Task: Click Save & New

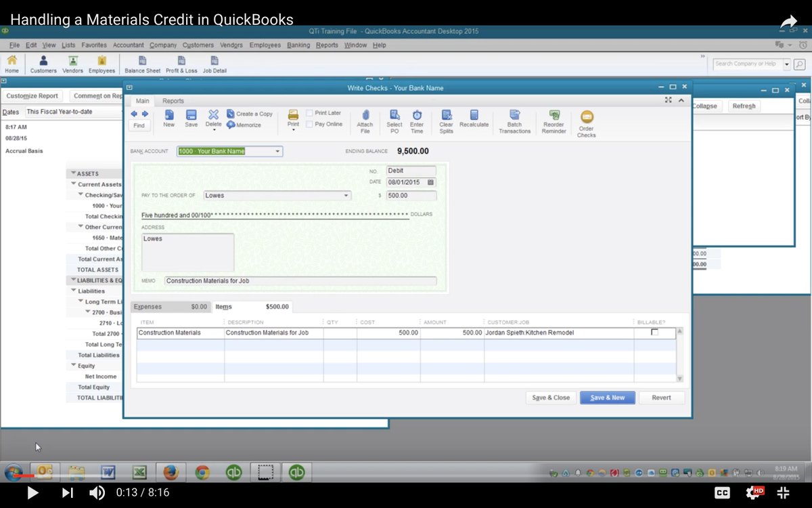Action: click(607, 398)
